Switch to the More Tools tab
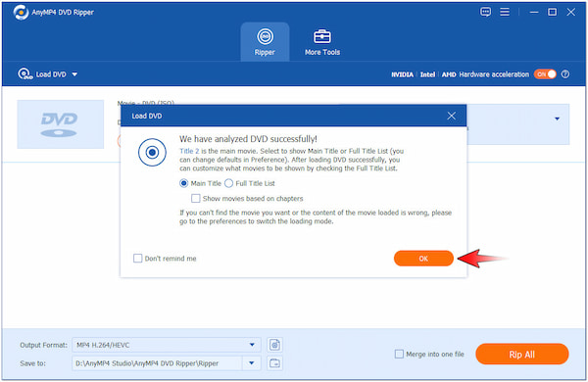 [x=322, y=42]
